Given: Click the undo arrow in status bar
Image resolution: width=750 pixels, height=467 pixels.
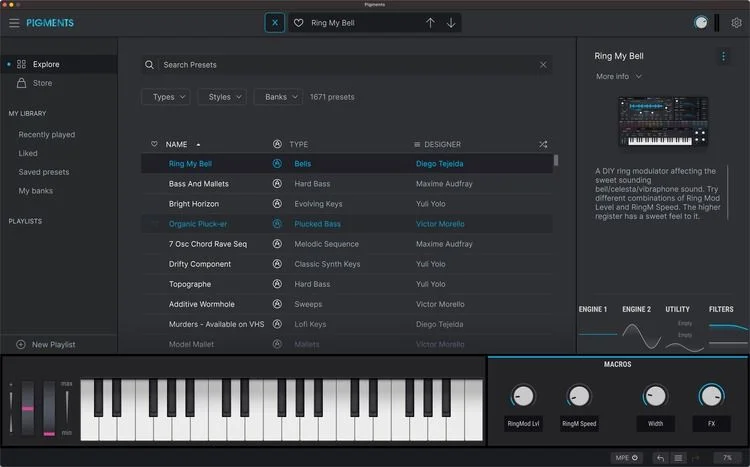Looking at the screenshot, I should pyautogui.click(x=660, y=458).
